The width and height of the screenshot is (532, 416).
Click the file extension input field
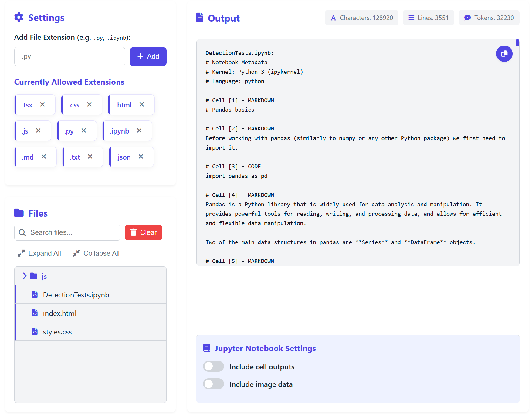click(x=69, y=56)
